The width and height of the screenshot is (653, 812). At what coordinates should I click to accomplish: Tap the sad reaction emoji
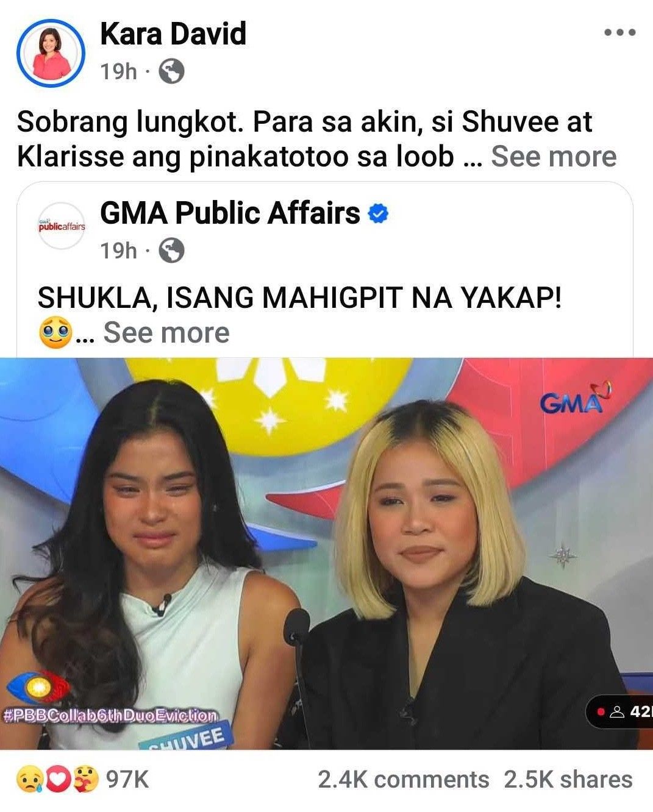(x=29, y=780)
